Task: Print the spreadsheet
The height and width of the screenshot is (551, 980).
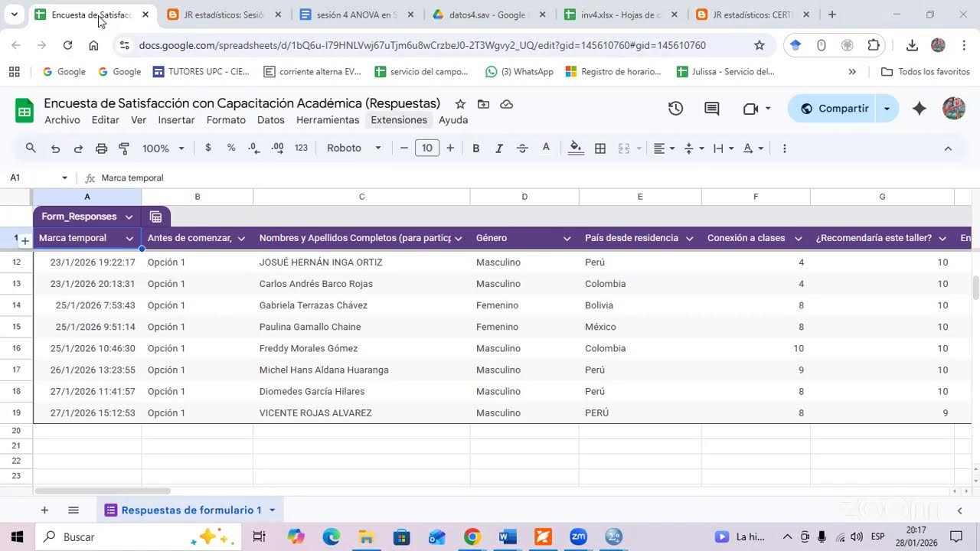Action: (101, 148)
